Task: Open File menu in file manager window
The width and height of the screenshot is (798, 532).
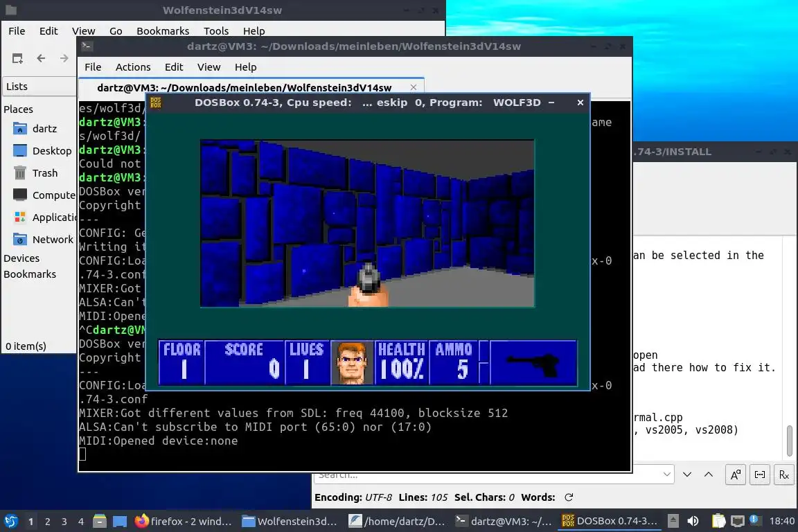Action: click(x=17, y=31)
